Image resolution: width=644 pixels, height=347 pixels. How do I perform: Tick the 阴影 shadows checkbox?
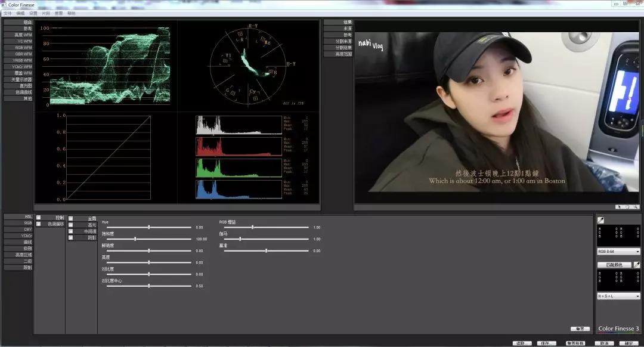tap(70, 237)
